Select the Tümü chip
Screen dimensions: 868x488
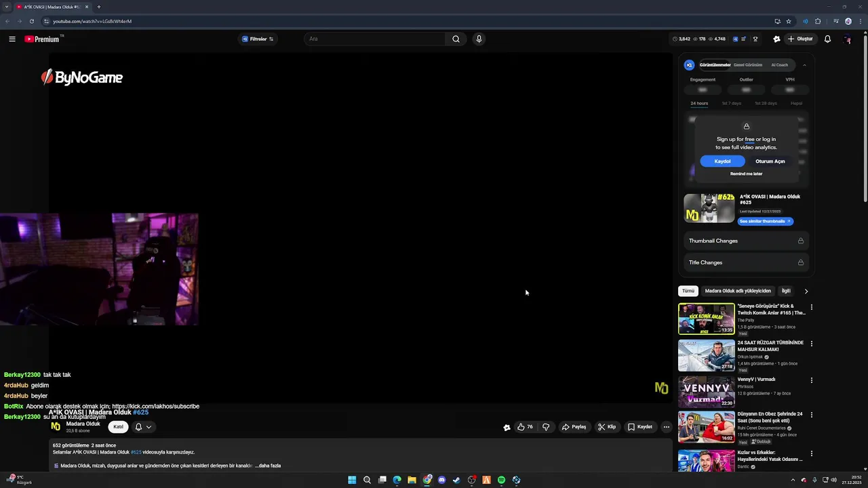pyautogui.click(x=688, y=291)
